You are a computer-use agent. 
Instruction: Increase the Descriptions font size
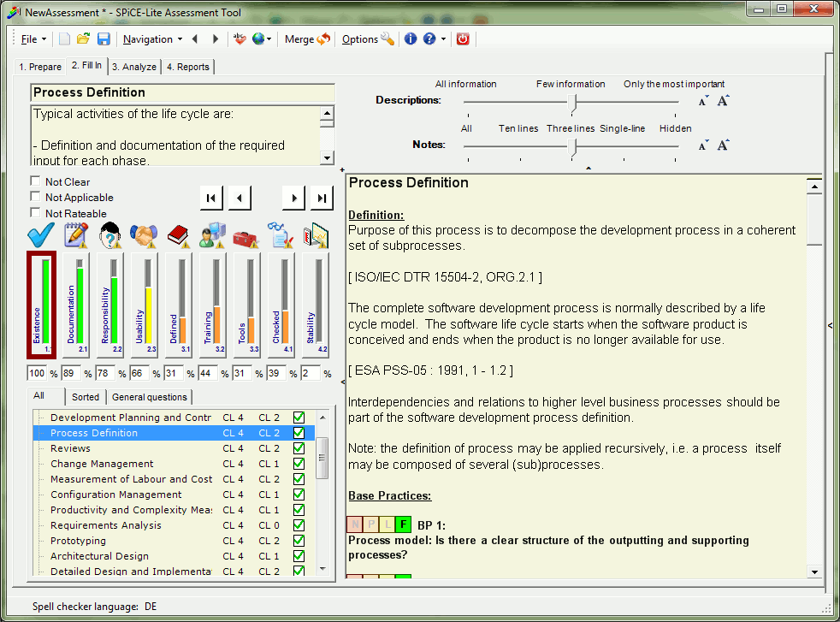(723, 100)
